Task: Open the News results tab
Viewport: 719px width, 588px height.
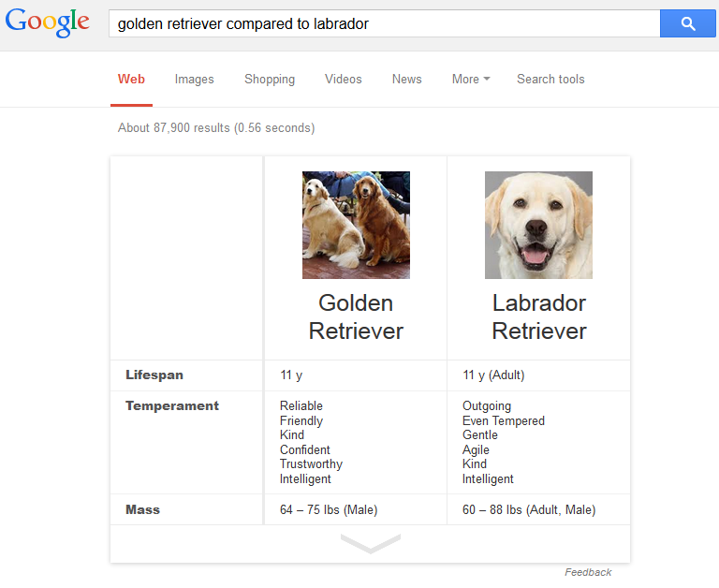Action: point(406,80)
